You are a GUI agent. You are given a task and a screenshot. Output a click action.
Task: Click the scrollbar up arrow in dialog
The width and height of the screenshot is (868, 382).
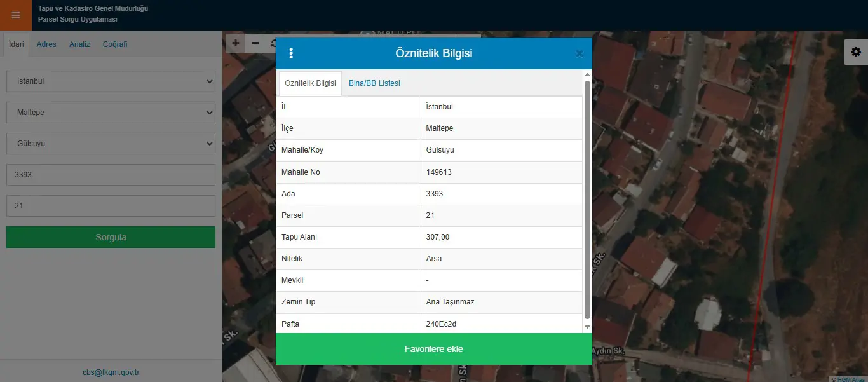point(587,75)
